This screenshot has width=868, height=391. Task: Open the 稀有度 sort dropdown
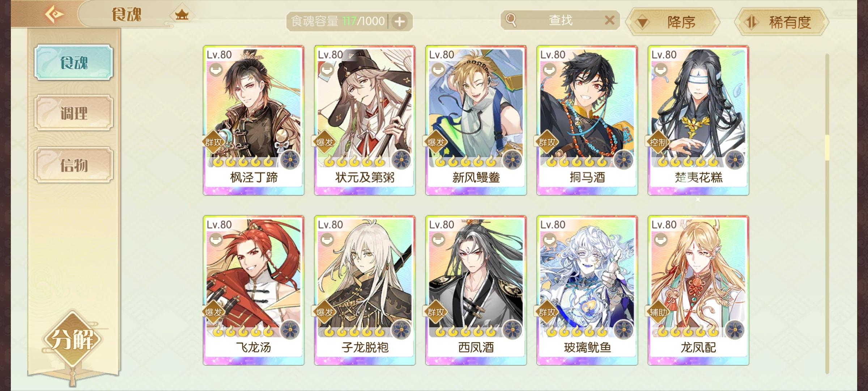click(x=782, y=22)
